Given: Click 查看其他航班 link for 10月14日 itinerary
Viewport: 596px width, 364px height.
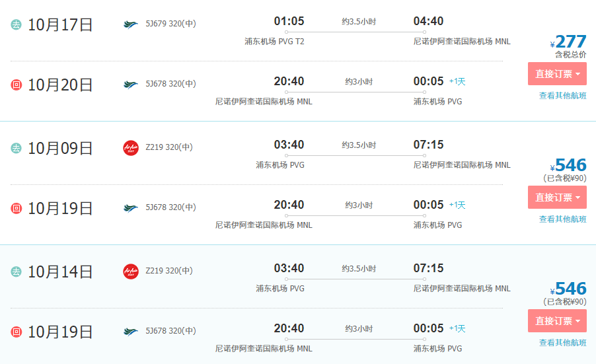Looking at the screenshot, I should pyautogui.click(x=562, y=342).
